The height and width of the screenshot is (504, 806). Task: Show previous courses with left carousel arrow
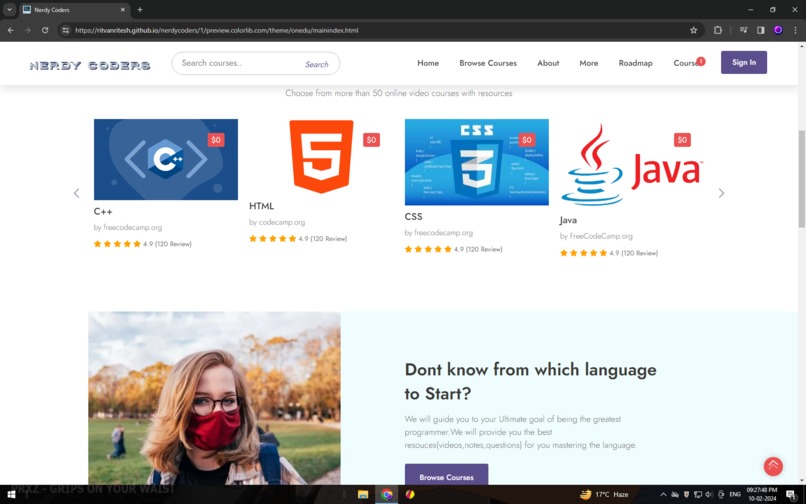pos(77,193)
